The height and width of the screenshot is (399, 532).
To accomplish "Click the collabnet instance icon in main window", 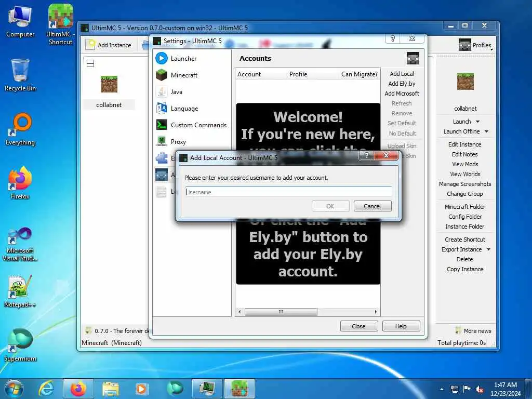I will pos(109,84).
